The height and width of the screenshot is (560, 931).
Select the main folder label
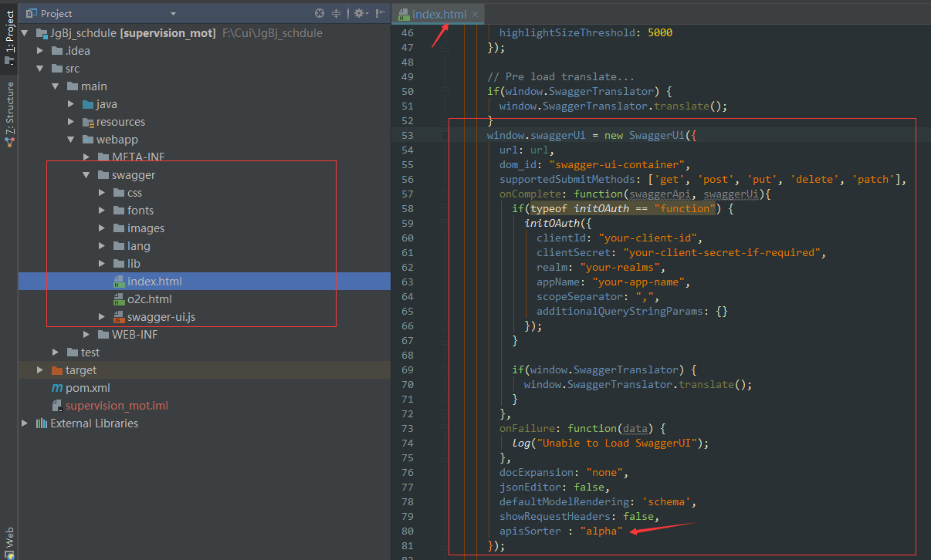tap(94, 86)
